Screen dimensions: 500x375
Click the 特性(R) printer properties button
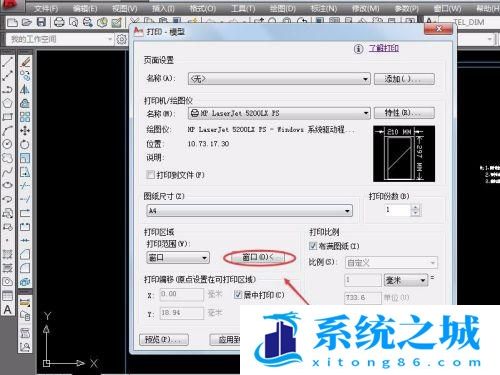pos(404,113)
